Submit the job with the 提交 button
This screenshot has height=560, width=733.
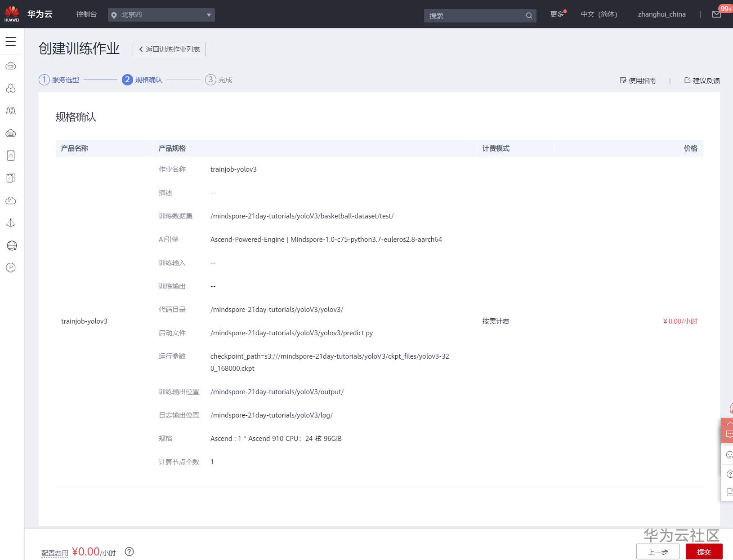pos(704,552)
